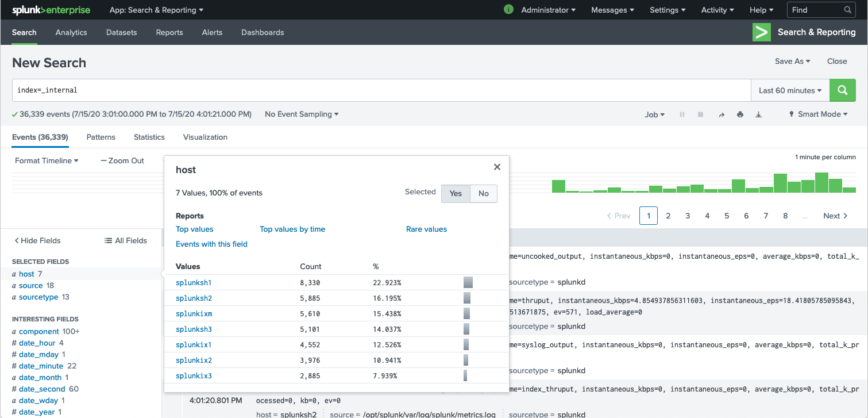Switch to the Patterns tab
This screenshot has height=418, width=868.
101,137
